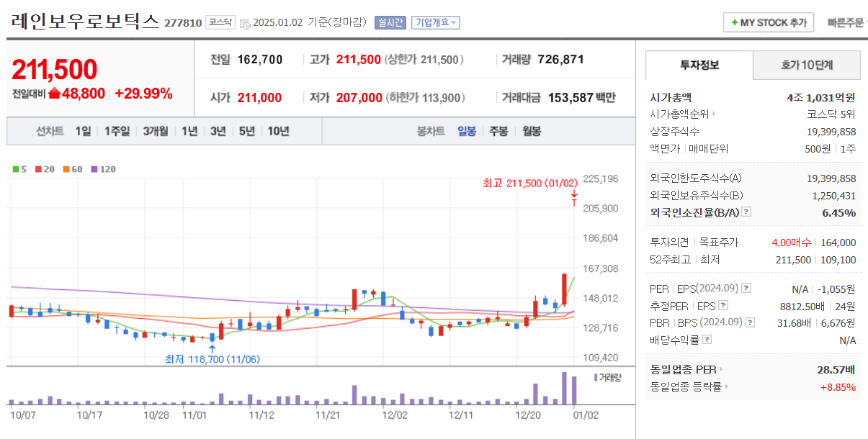868x439 pixels.
Task: Click help icon beside PBR BPS (2024.09)
Action: click(751, 322)
